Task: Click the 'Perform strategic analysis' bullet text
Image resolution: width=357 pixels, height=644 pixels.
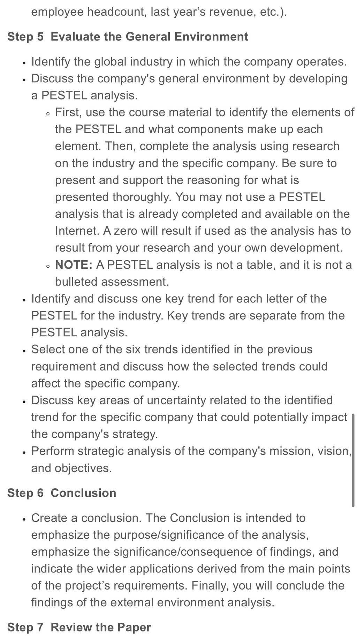Action: pos(192,459)
